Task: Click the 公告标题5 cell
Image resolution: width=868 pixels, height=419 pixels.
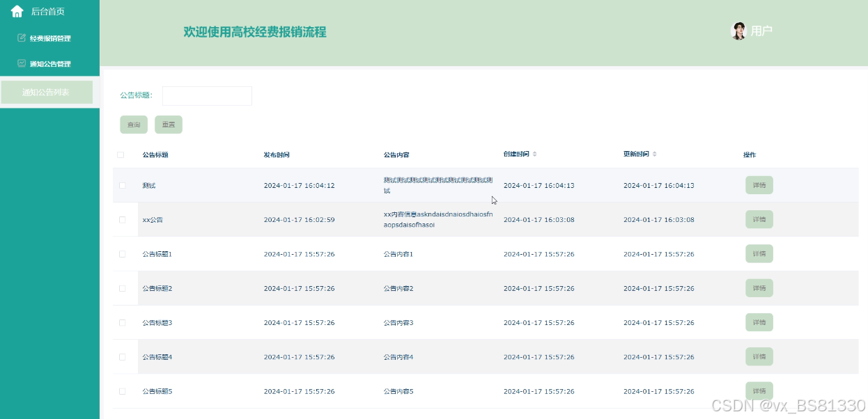Action: tap(157, 392)
